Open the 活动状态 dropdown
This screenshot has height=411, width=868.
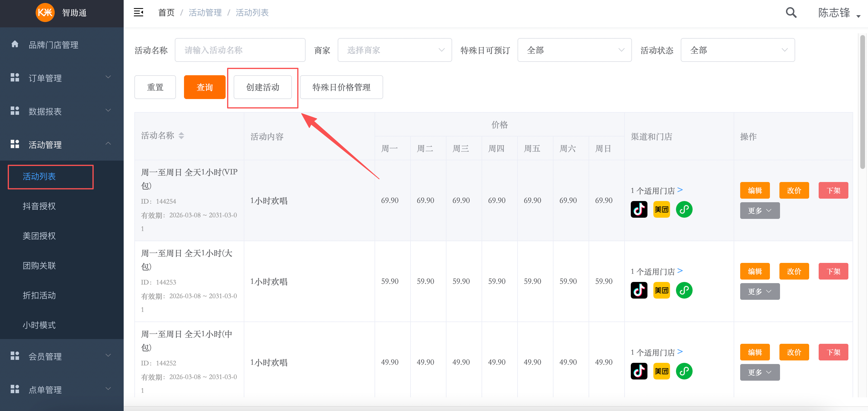pos(737,50)
